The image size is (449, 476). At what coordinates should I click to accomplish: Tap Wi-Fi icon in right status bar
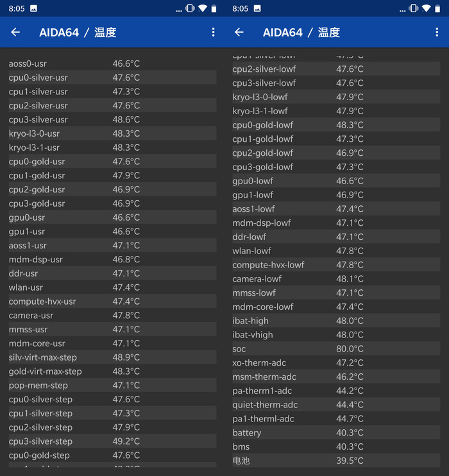click(427, 8)
